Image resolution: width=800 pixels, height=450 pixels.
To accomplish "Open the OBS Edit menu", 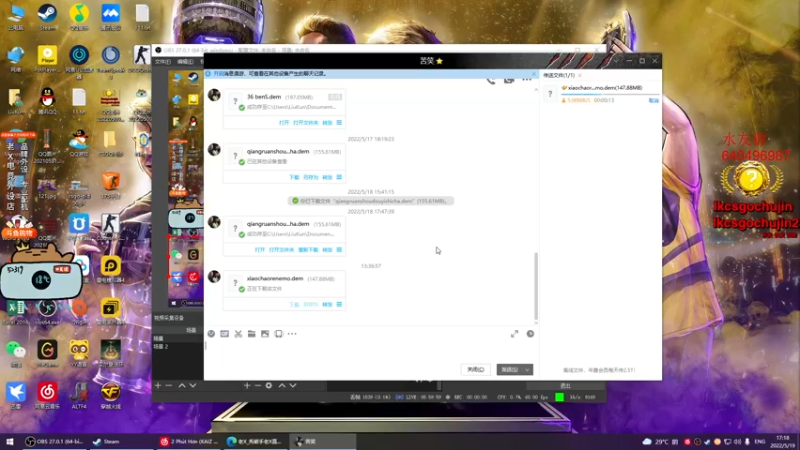I will tap(185, 62).
